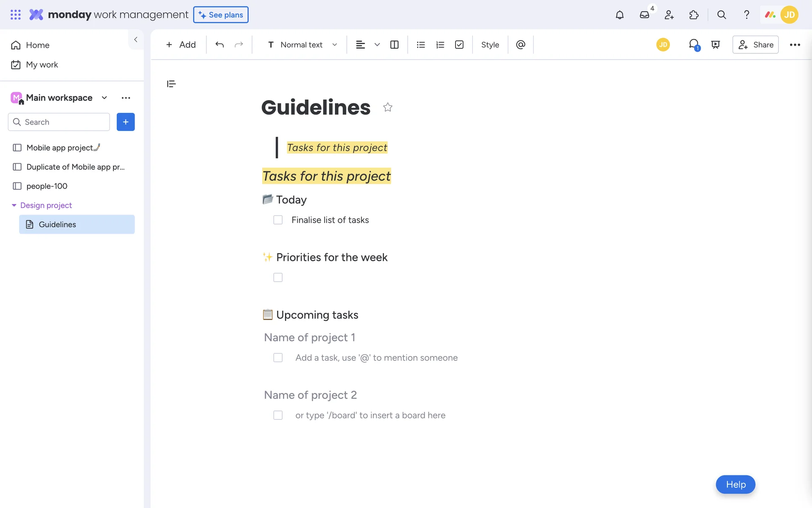Click the mention @ icon
This screenshot has height=508, width=812.
point(521,44)
